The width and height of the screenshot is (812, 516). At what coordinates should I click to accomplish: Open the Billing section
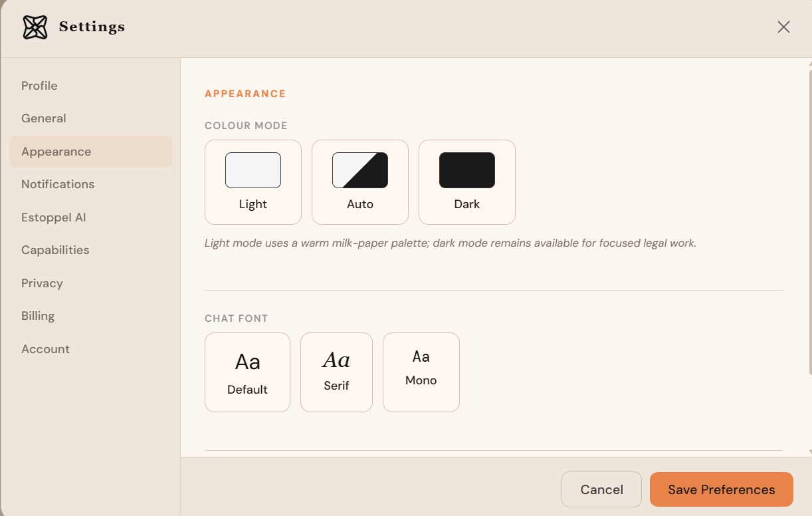(x=90, y=316)
